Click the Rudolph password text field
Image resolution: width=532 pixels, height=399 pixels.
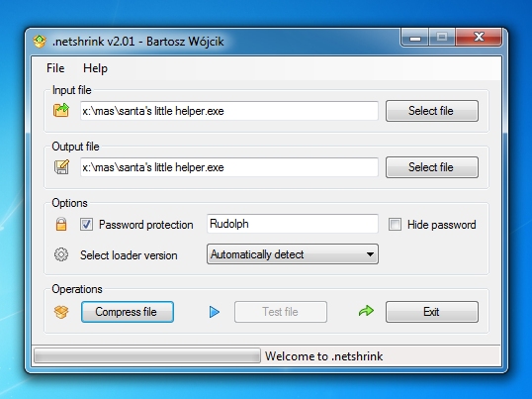(x=293, y=224)
